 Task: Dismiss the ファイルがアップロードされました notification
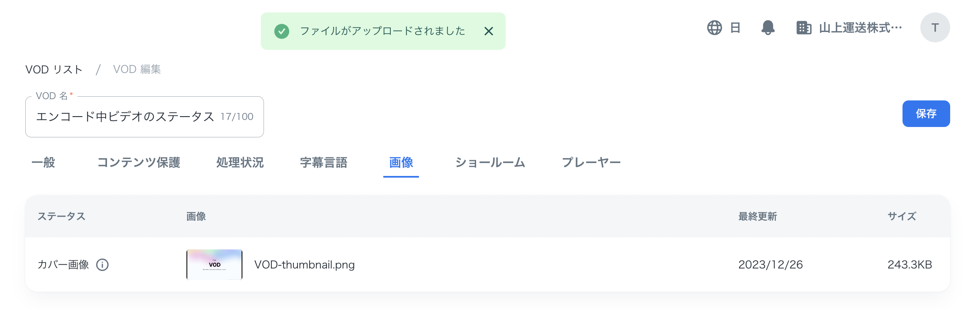click(x=489, y=31)
